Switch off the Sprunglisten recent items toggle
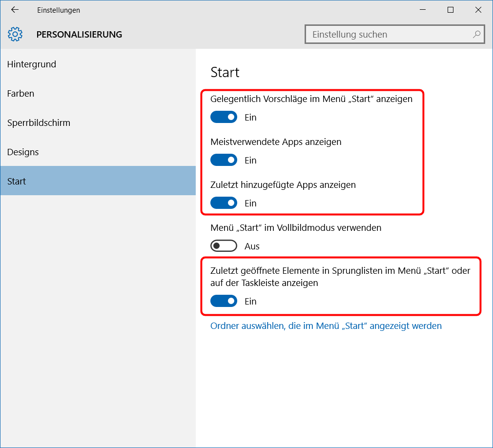Screen dimensions: 493x448 [x=224, y=301]
